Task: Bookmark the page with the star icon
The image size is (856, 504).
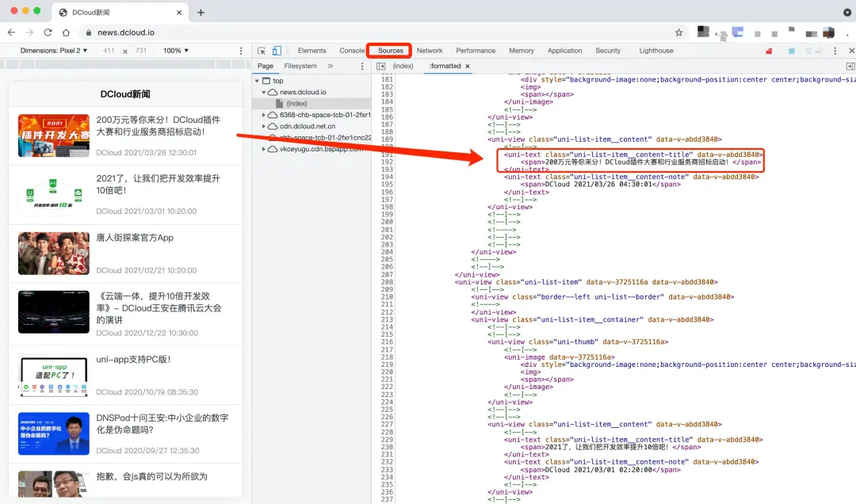Action: 678,32
